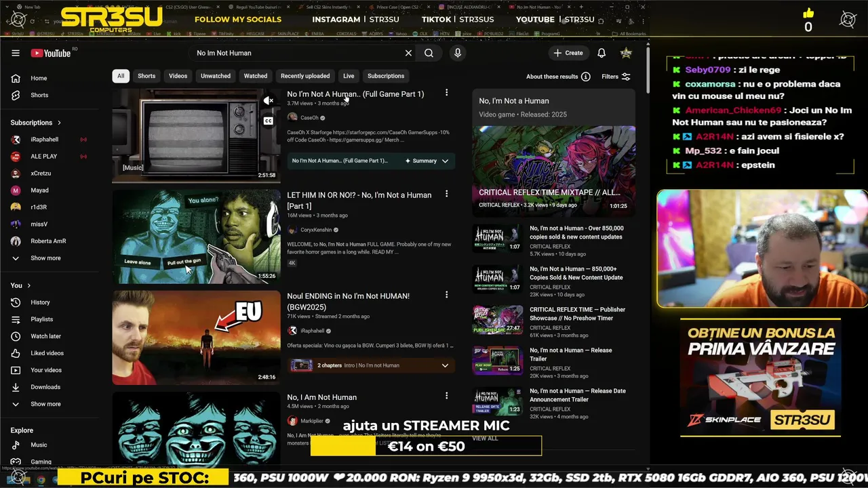
Task: Open more options for iRaphahell video
Action: [x=446, y=295]
